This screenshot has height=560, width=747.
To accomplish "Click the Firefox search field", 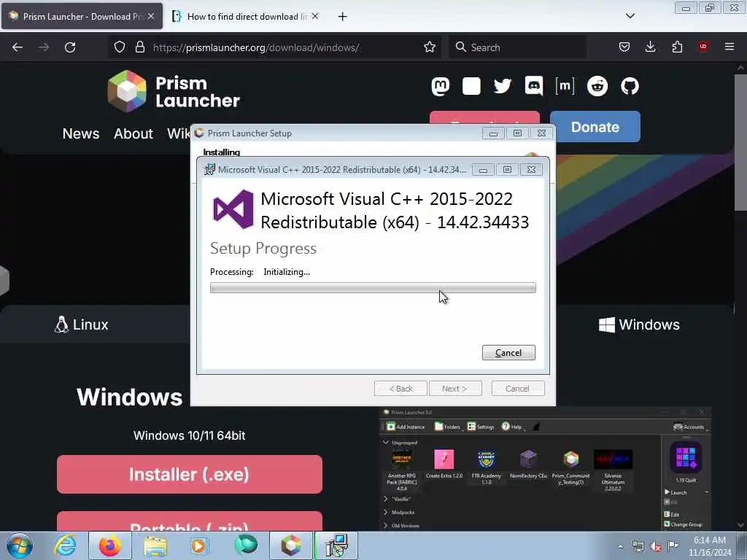I will pos(517,47).
